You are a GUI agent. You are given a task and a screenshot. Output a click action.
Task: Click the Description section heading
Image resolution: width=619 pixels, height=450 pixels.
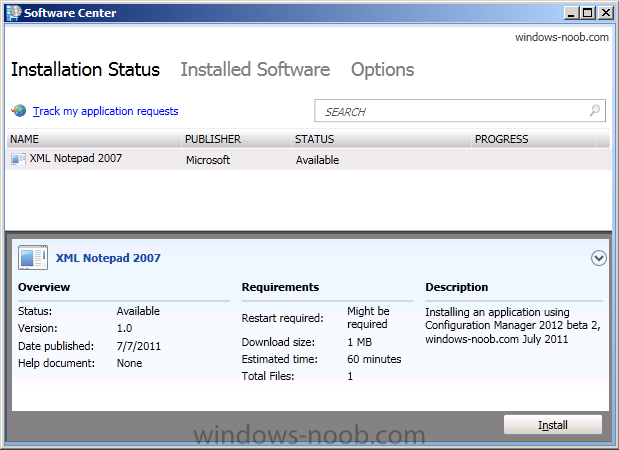tap(457, 287)
